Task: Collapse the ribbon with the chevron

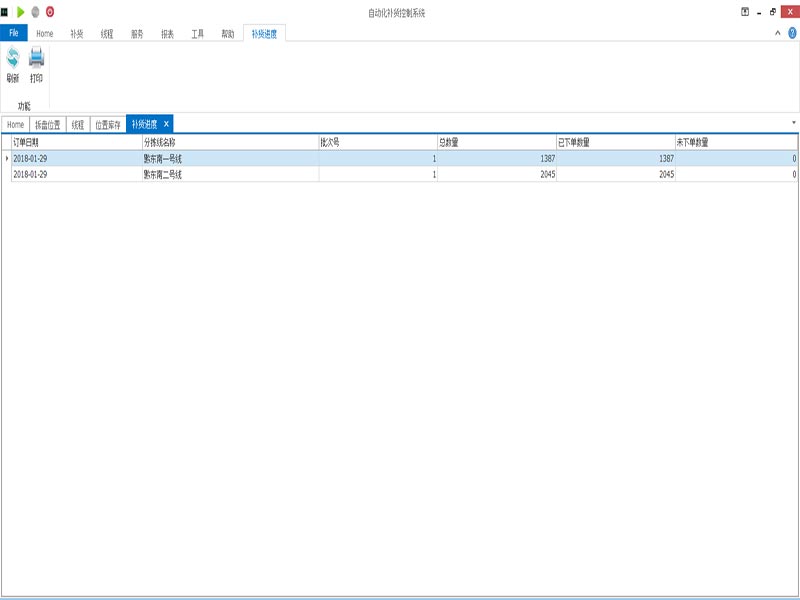Action: click(x=778, y=33)
